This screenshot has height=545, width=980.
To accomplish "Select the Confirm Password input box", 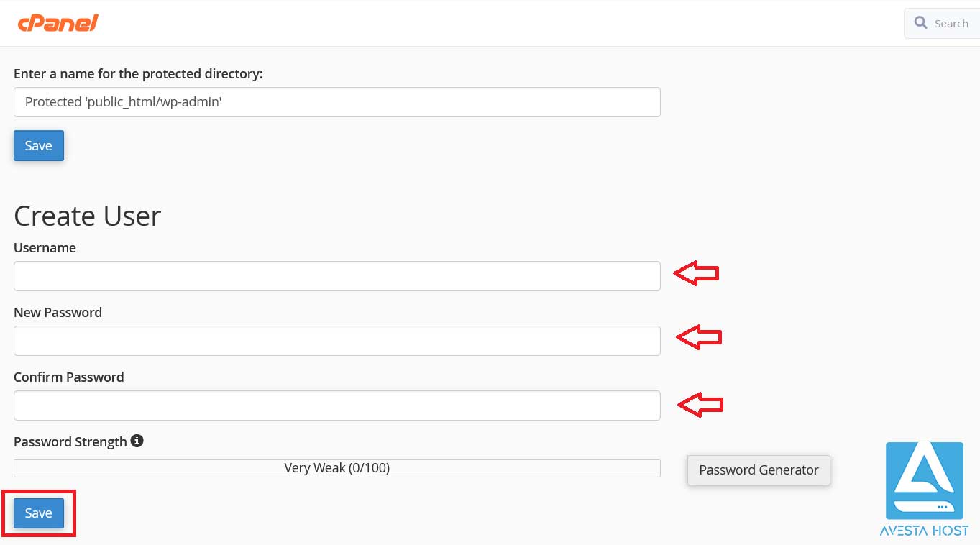I will click(x=336, y=406).
